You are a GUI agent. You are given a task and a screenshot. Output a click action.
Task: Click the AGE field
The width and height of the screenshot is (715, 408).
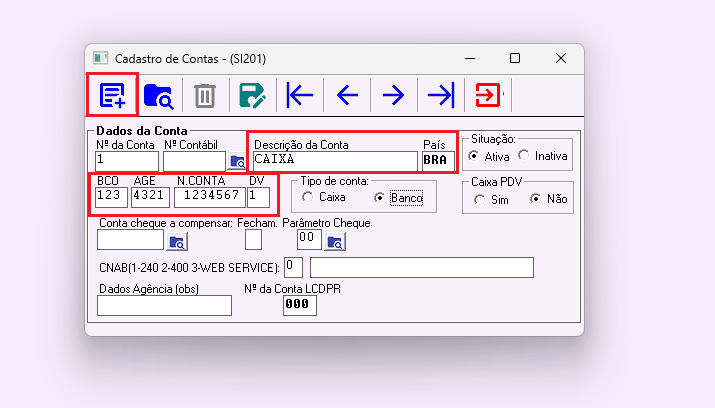point(150,197)
